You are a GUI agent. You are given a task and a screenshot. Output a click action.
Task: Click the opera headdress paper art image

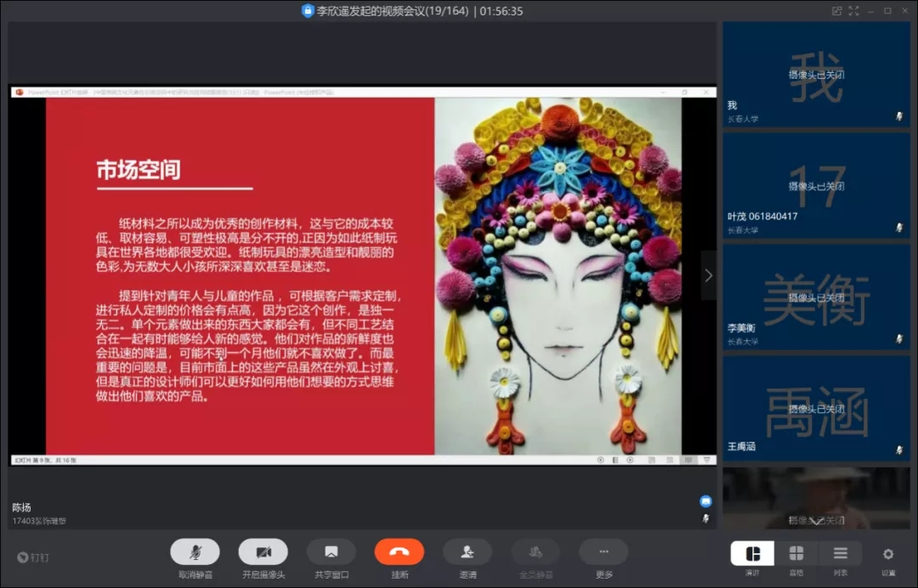click(x=558, y=276)
